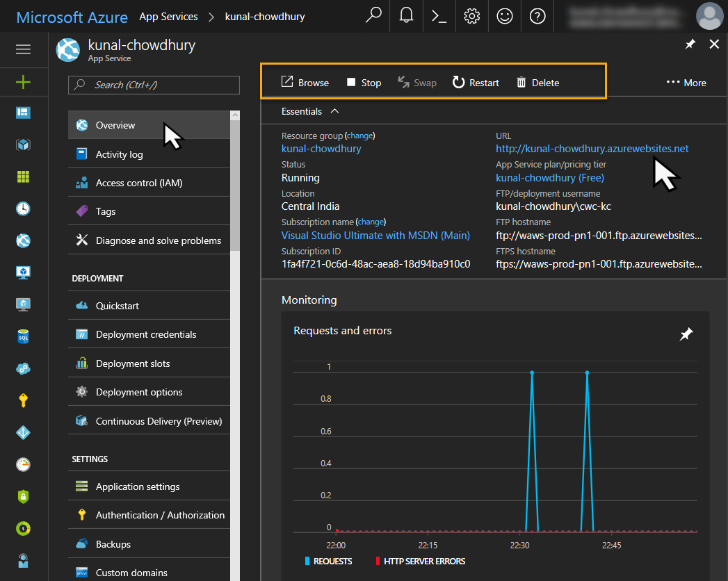Open Deployment credentials
The height and width of the screenshot is (581, 728).
click(x=149, y=334)
